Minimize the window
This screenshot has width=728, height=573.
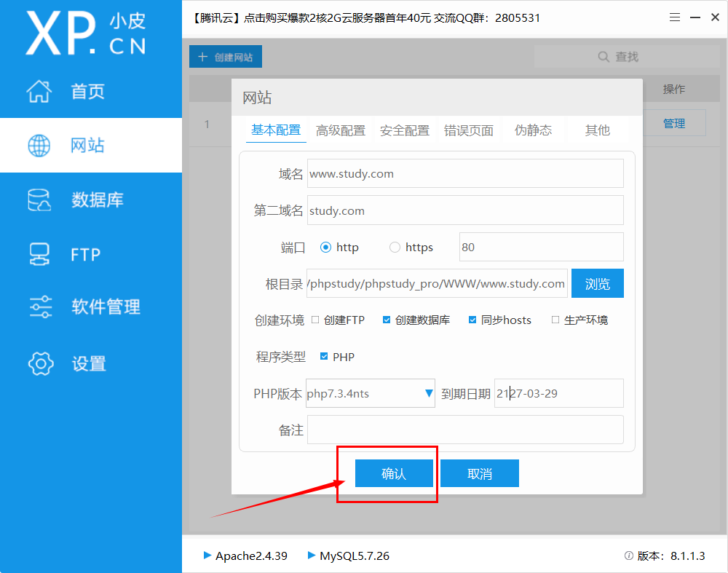(x=695, y=17)
